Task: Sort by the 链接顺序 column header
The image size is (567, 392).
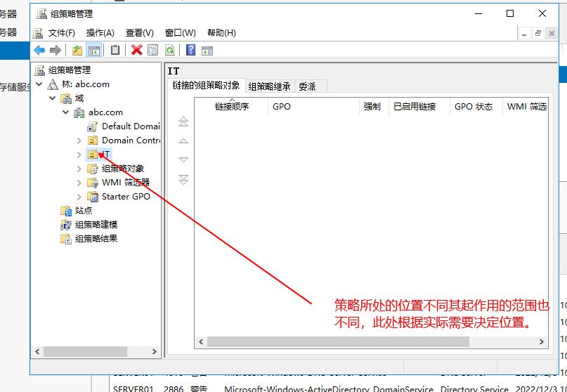Action: 232,107
